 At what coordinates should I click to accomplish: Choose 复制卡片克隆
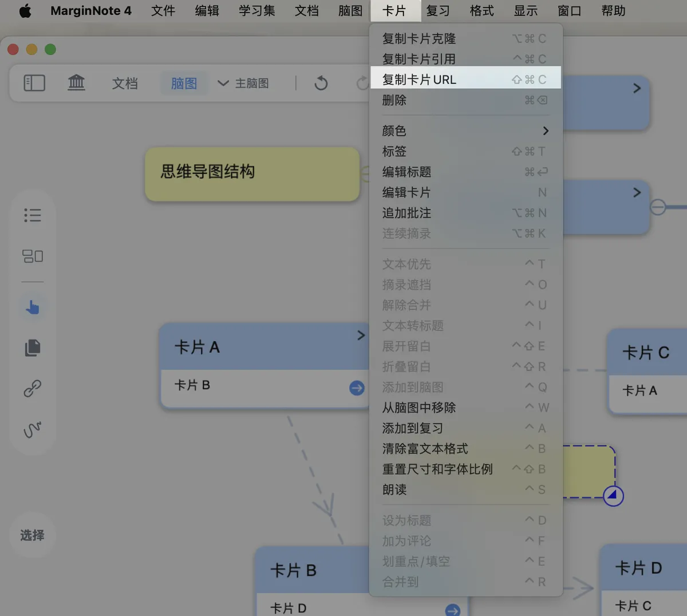tap(465, 38)
